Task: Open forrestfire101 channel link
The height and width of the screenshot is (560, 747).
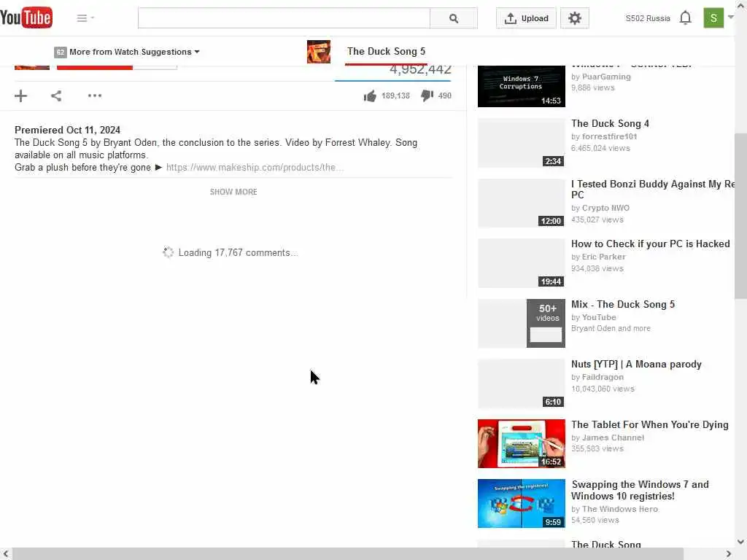Action: point(609,136)
